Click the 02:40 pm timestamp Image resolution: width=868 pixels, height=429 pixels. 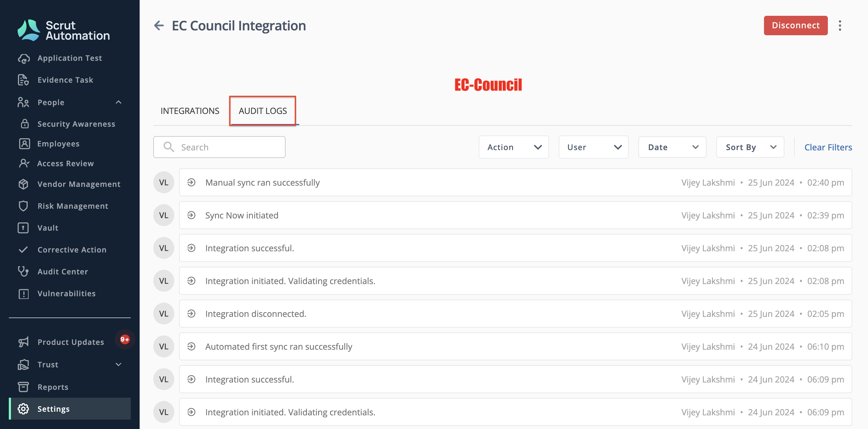[x=825, y=182]
